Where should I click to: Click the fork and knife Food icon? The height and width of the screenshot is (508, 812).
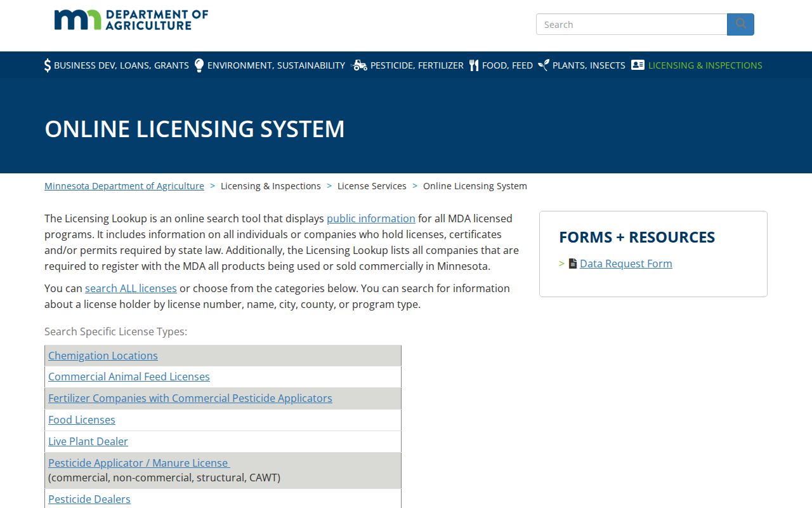click(x=474, y=65)
